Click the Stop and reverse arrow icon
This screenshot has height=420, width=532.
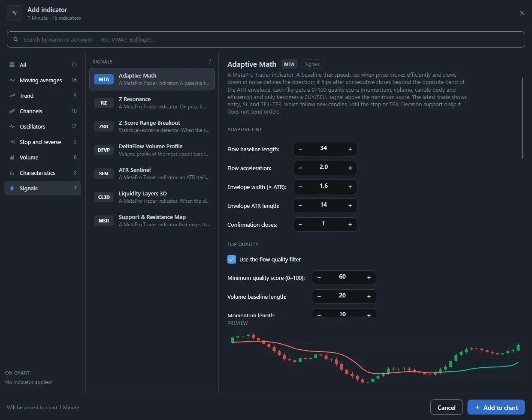[x=12, y=142]
